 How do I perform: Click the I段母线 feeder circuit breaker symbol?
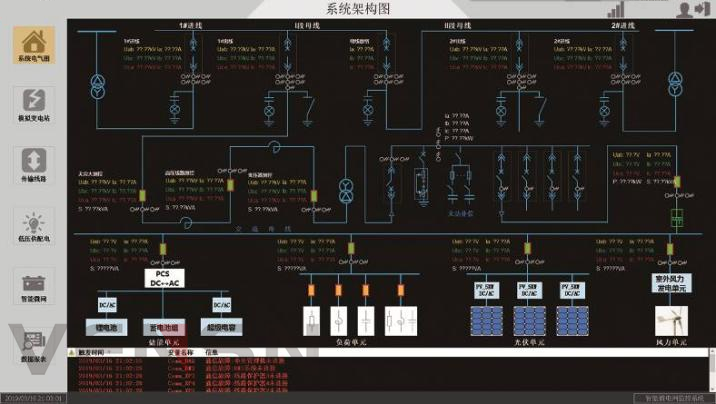(287, 54)
